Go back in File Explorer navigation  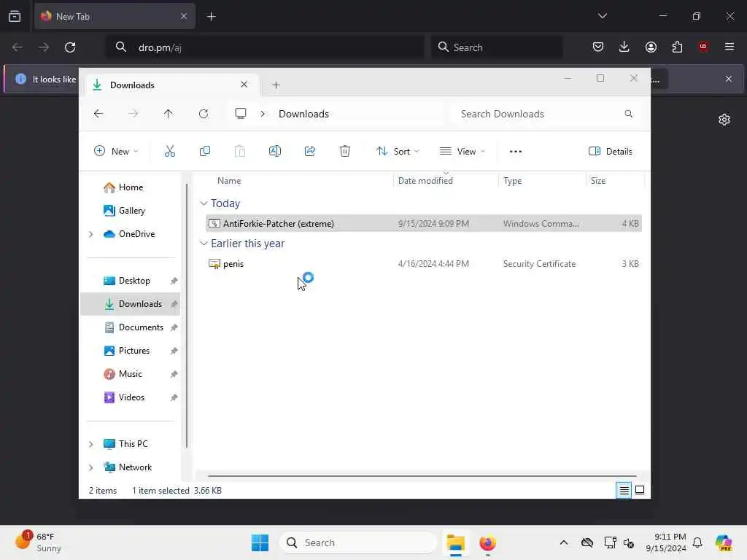tap(98, 114)
